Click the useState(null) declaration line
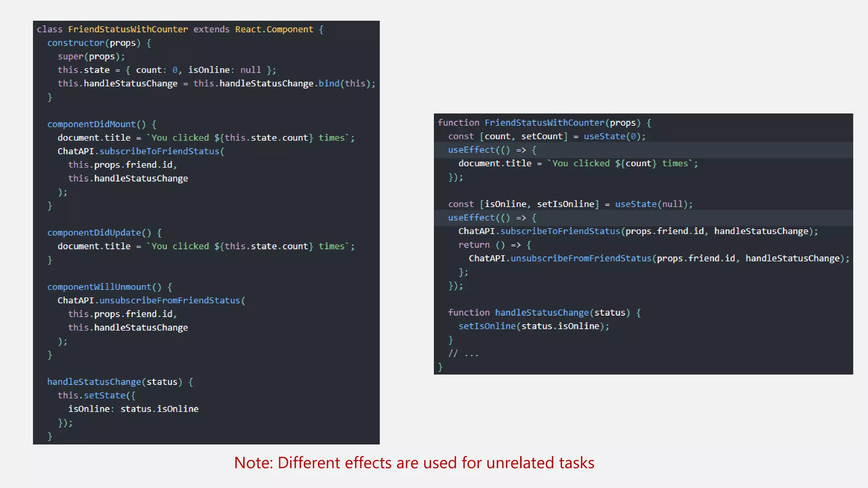The width and height of the screenshot is (868, 488). click(570, 204)
